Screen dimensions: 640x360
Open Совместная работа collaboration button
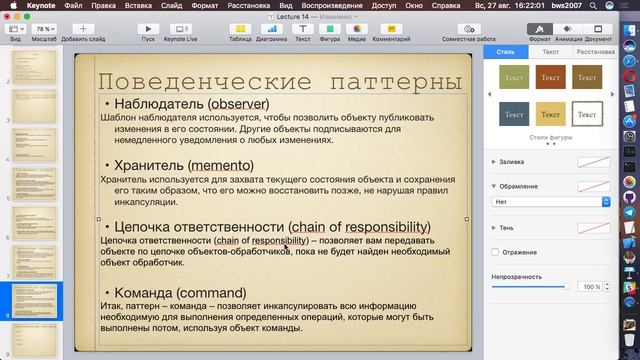click(x=469, y=29)
